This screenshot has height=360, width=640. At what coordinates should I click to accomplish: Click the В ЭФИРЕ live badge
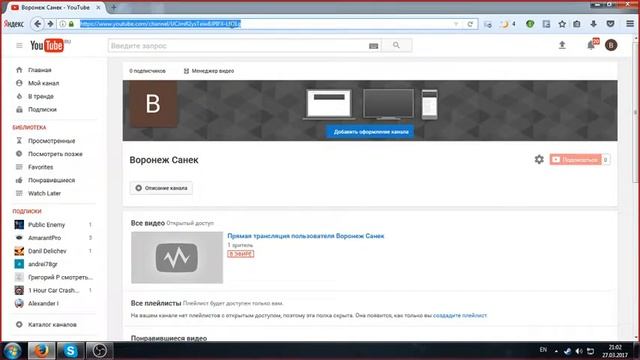point(240,254)
